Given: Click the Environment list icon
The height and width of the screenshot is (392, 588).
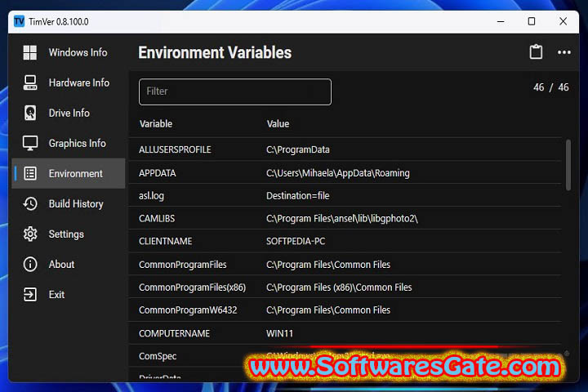Looking at the screenshot, I should click(x=30, y=173).
